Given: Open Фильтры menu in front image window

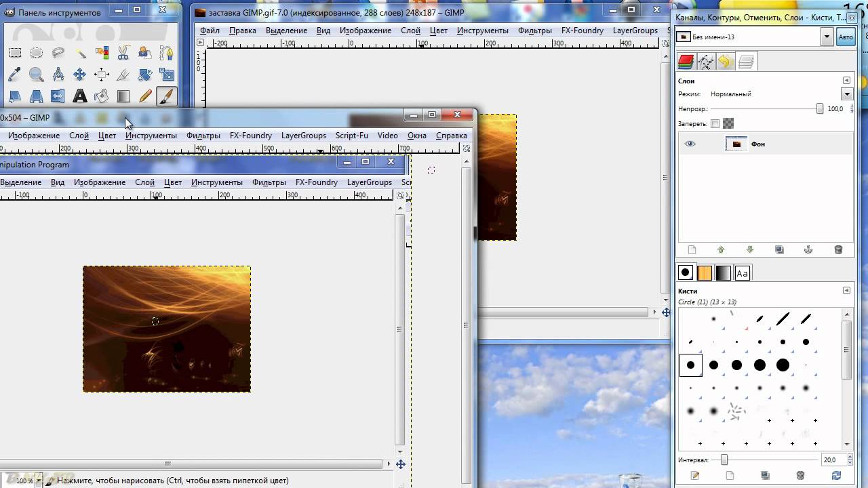Looking at the screenshot, I should coord(269,182).
